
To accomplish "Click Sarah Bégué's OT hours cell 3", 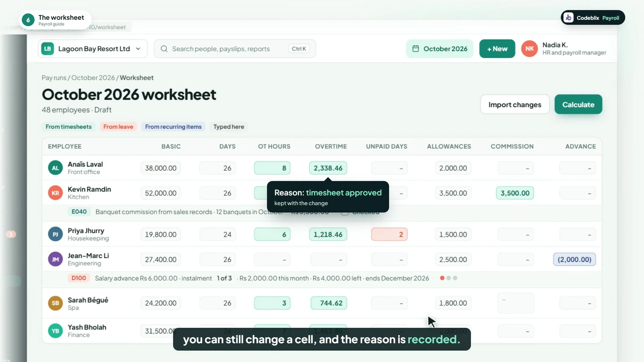I will coord(272,303).
